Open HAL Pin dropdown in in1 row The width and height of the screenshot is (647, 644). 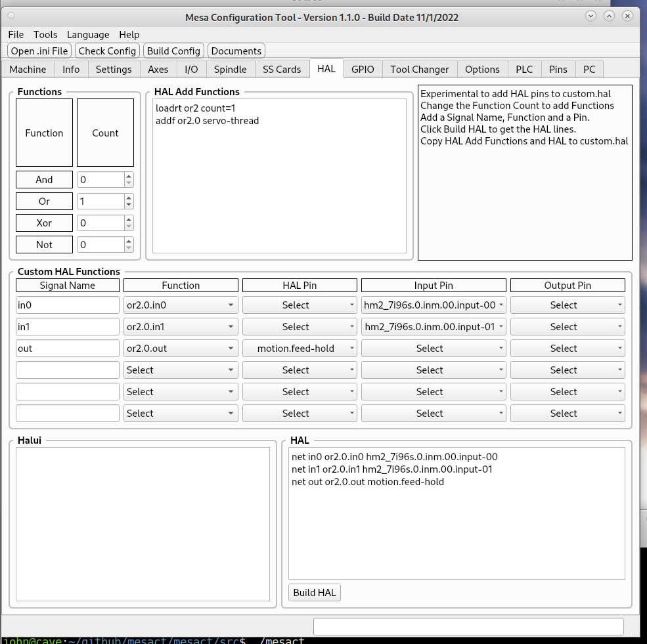300,326
